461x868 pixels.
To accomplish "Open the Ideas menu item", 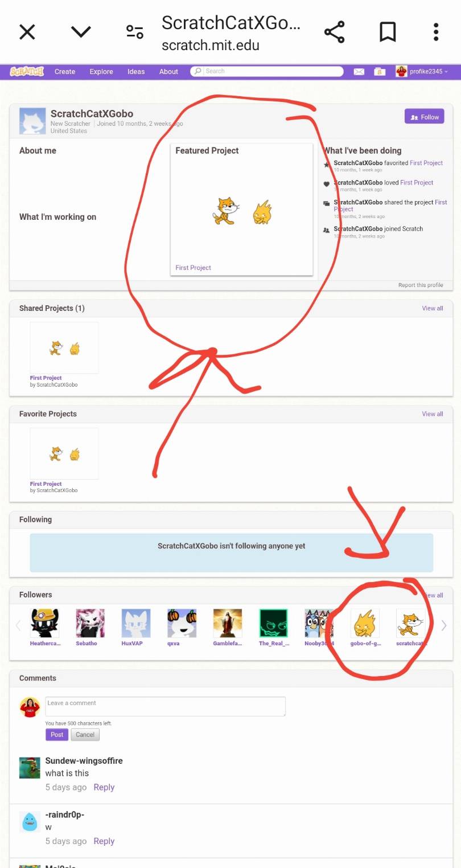I will [x=136, y=72].
